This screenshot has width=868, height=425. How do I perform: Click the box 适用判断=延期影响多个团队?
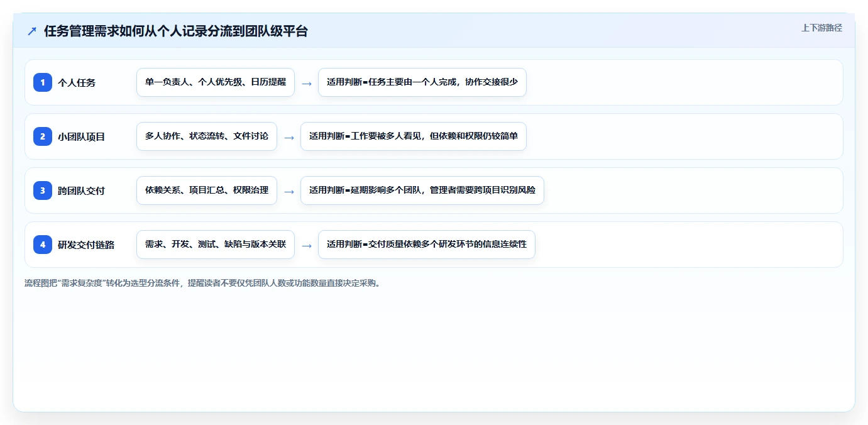coord(422,190)
